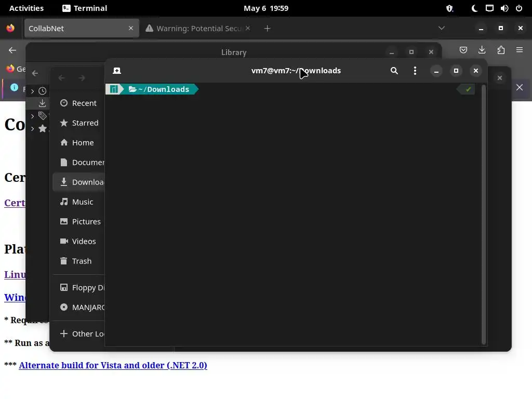Dismiss Firefox notification bar

pyautogui.click(x=520, y=87)
